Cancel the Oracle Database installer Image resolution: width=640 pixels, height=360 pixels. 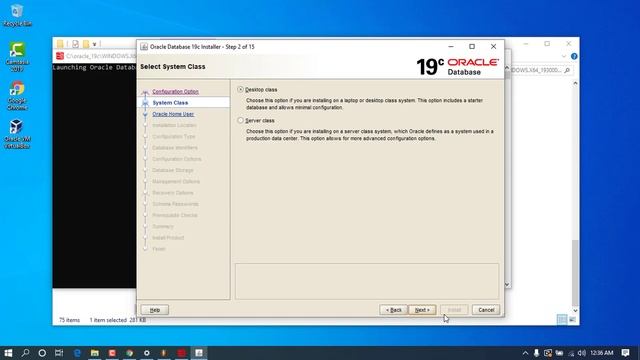coord(486,310)
